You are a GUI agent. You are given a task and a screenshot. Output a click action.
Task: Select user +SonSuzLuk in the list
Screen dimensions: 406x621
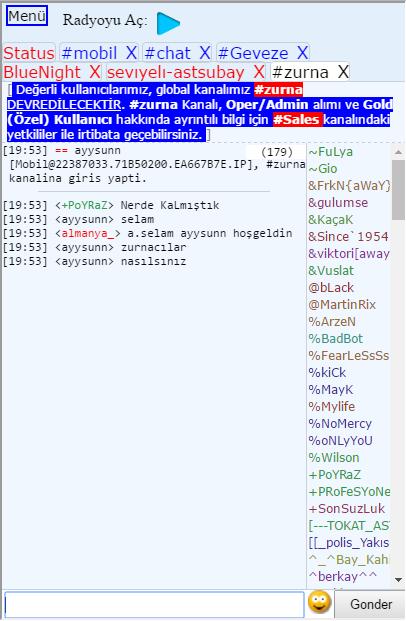click(346, 509)
